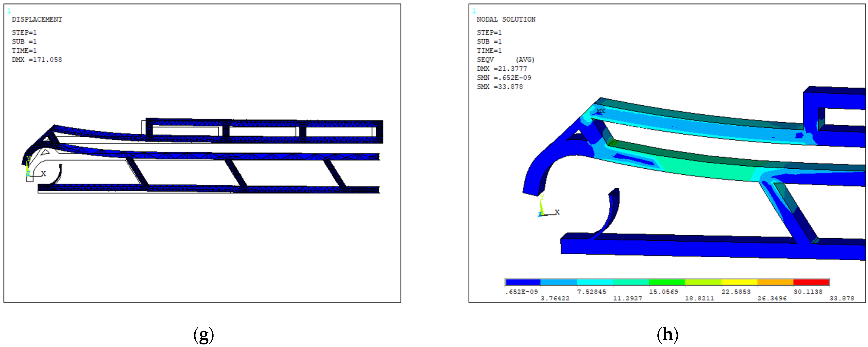Click the DISPLACEMENT plot title
The image size is (868, 347).
[x=37, y=20]
